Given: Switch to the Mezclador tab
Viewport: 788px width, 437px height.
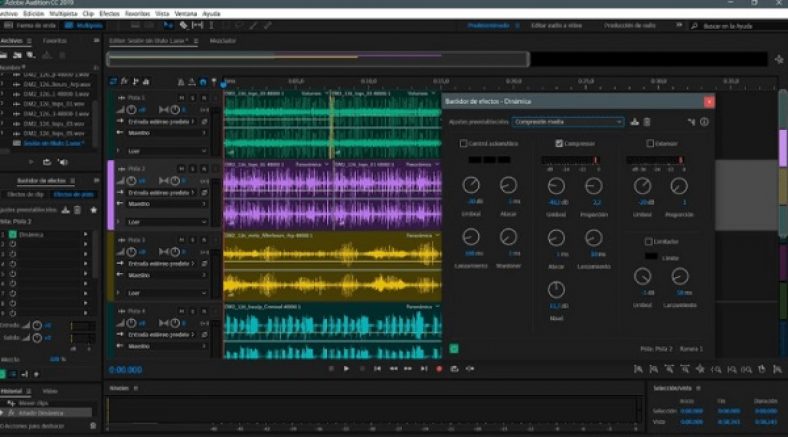Looking at the screenshot, I should (x=223, y=41).
